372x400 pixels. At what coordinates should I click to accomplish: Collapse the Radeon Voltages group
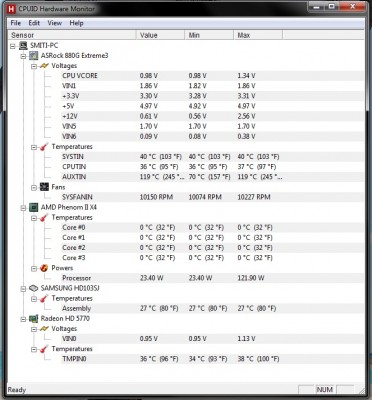34,329
